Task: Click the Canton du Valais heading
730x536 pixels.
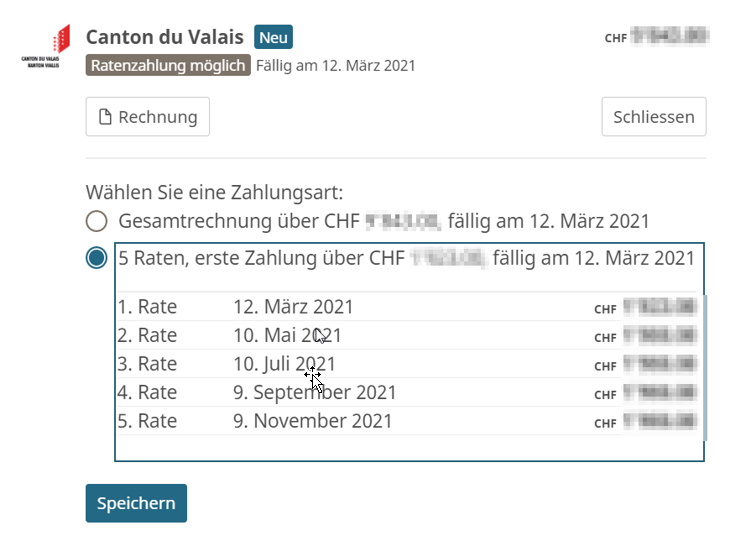Action: tap(165, 38)
